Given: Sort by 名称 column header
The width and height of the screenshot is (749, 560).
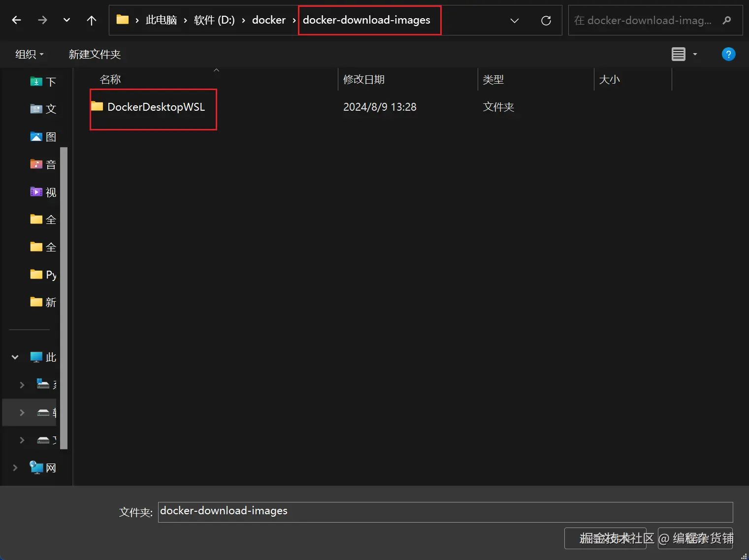Looking at the screenshot, I should (110, 79).
